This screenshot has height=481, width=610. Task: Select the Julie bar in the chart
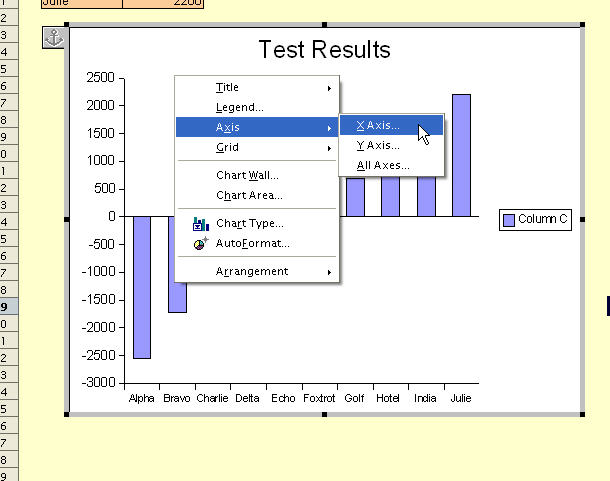click(461, 155)
